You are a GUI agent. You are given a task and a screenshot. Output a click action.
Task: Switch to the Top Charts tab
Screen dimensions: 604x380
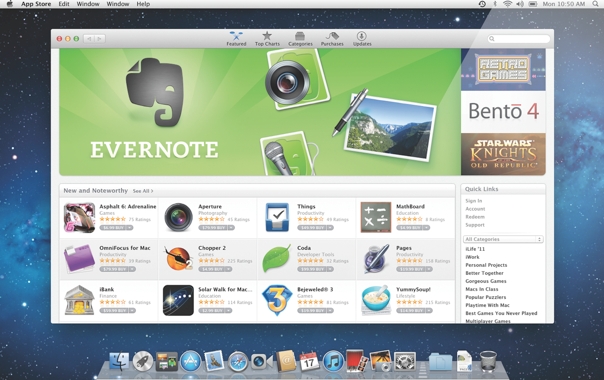click(x=267, y=39)
